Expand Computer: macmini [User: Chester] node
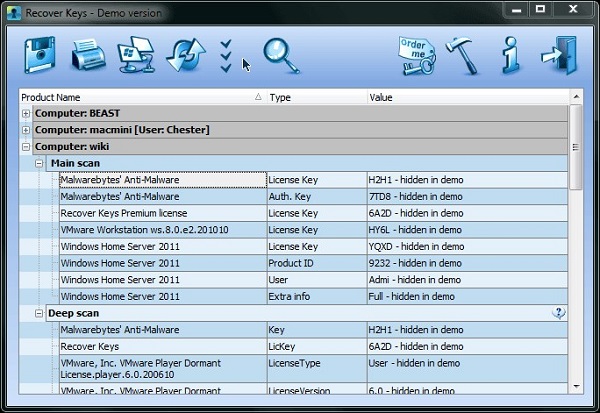Screen dimensions: 600x413 coord(26,130)
